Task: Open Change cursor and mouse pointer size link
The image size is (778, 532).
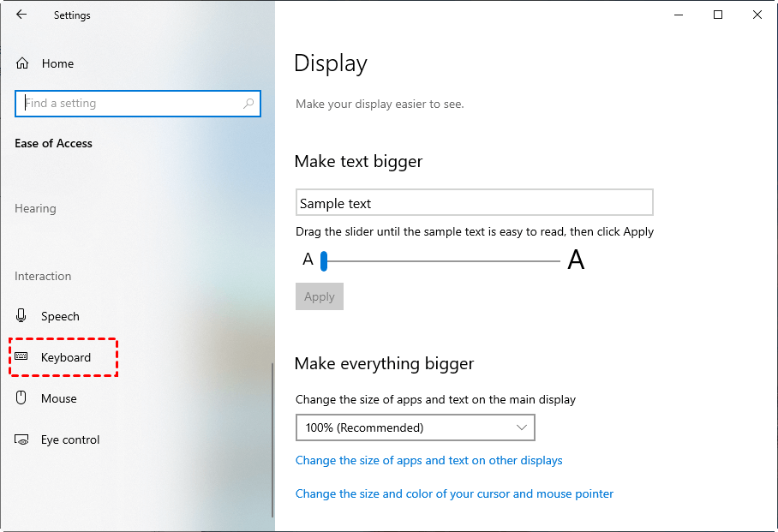Action: tap(454, 493)
